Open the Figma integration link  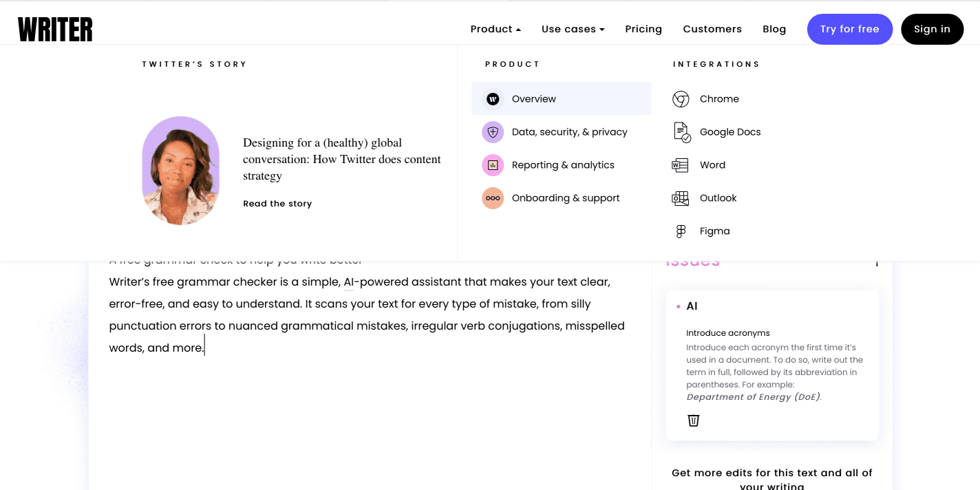714,231
